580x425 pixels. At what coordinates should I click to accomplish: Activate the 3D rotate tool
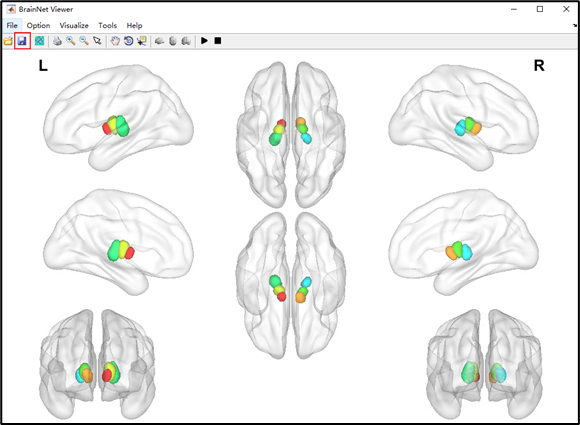tap(128, 41)
